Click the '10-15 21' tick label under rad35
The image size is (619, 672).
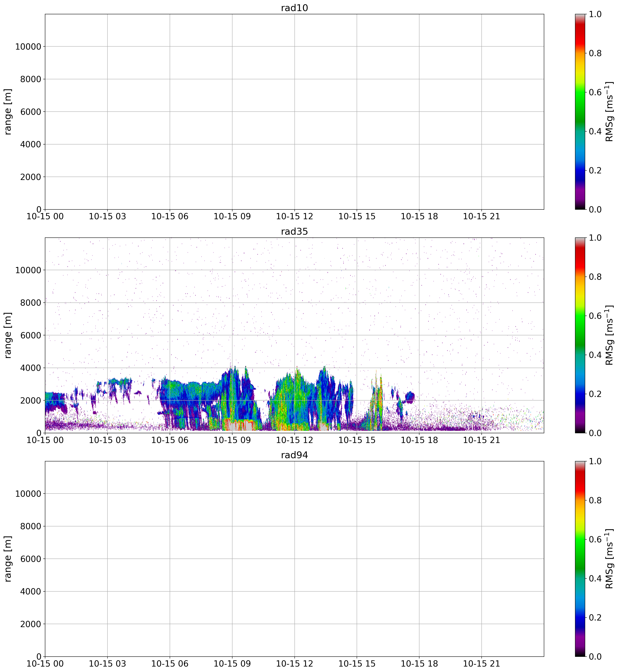tap(481, 440)
